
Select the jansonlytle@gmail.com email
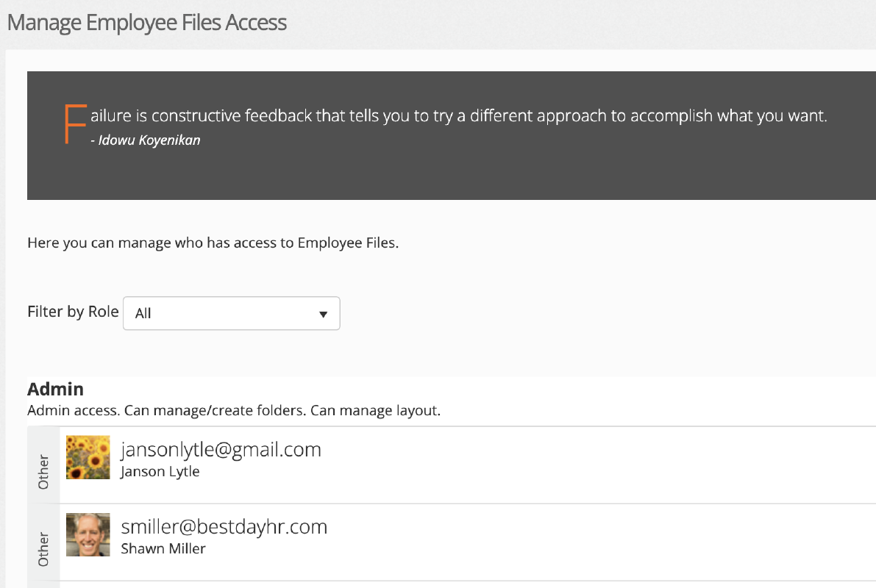pos(221,450)
